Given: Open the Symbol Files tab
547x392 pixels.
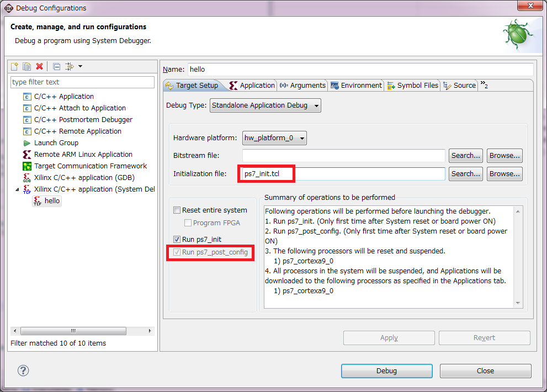Looking at the screenshot, I should click(x=413, y=86).
